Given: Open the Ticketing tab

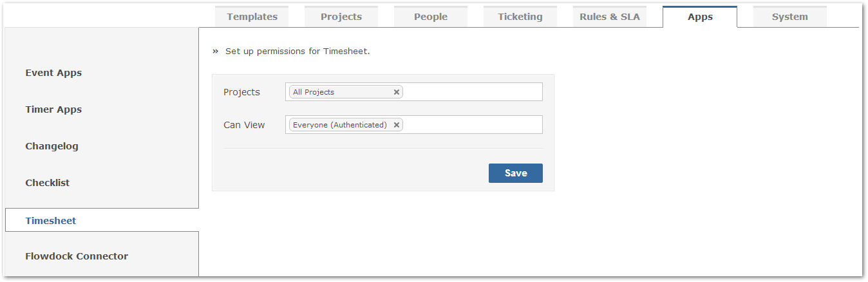Looking at the screenshot, I should pos(520,17).
